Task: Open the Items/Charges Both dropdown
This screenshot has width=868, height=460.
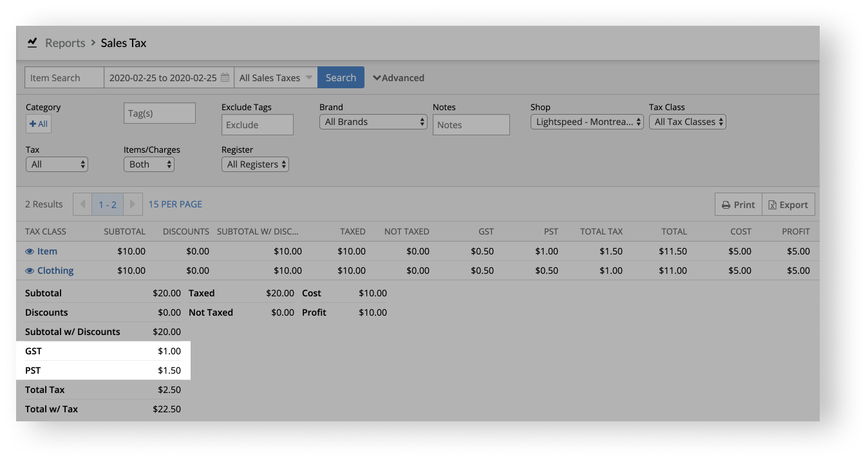Action: (149, 164)
